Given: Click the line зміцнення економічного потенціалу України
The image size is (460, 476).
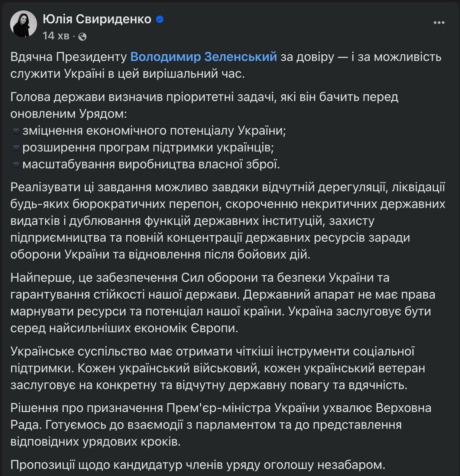Looking at the screenshot, I should [154, 131].
